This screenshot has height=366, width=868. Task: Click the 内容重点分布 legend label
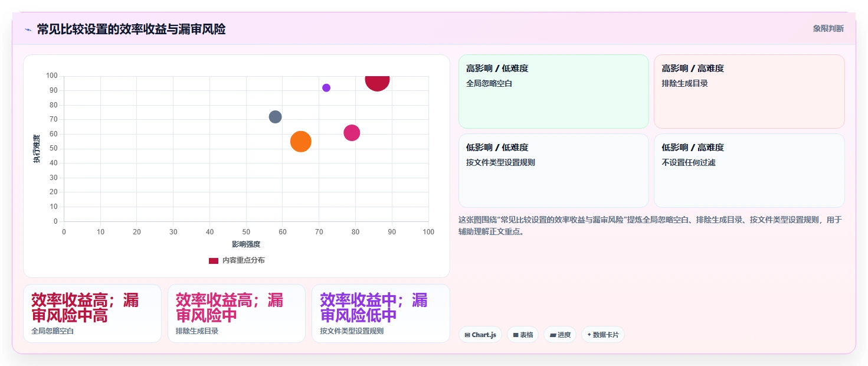243,260
